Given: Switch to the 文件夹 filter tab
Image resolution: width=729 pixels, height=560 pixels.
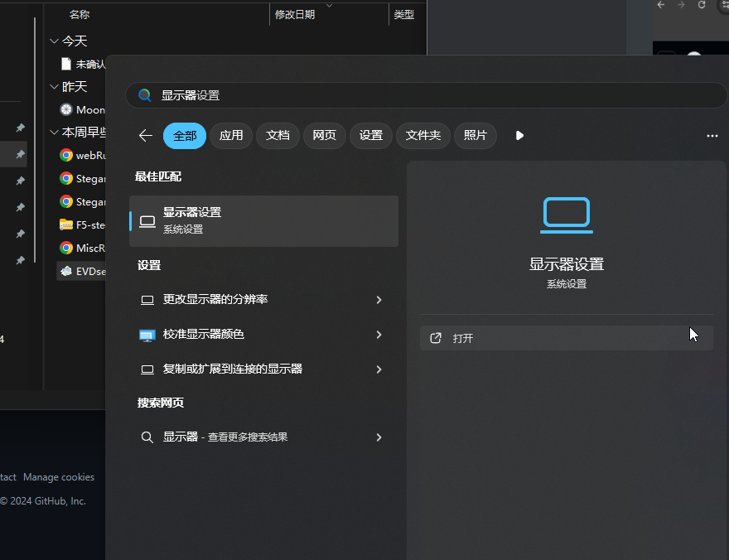Looking at the screenshot, I should (423, 136).
